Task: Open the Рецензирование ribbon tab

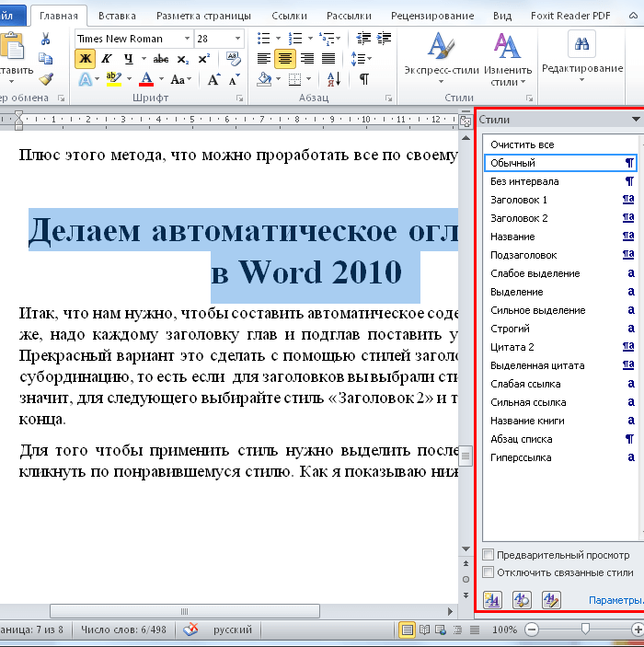Action: pyautogui.click(x=432, y=16)
